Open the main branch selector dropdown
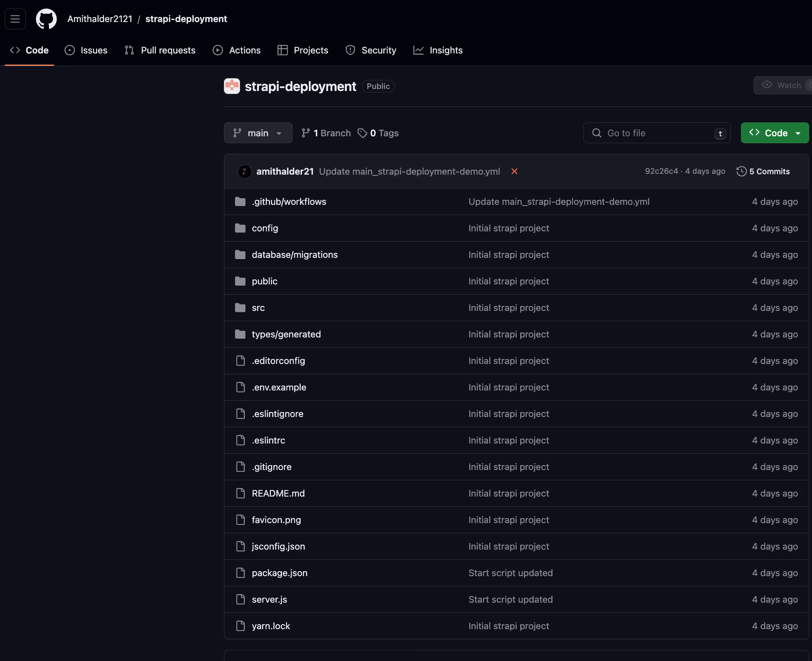 coord(258,133)
